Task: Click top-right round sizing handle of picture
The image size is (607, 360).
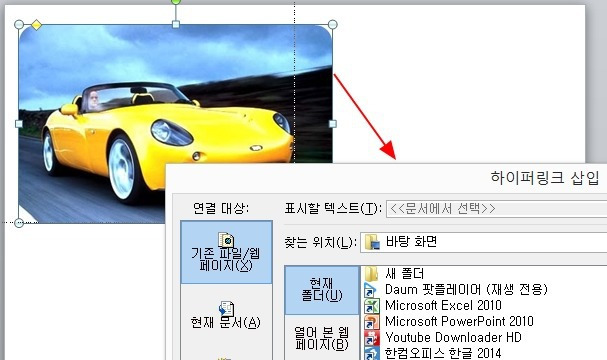Action: pyautogui.click(x=333, y=25)
